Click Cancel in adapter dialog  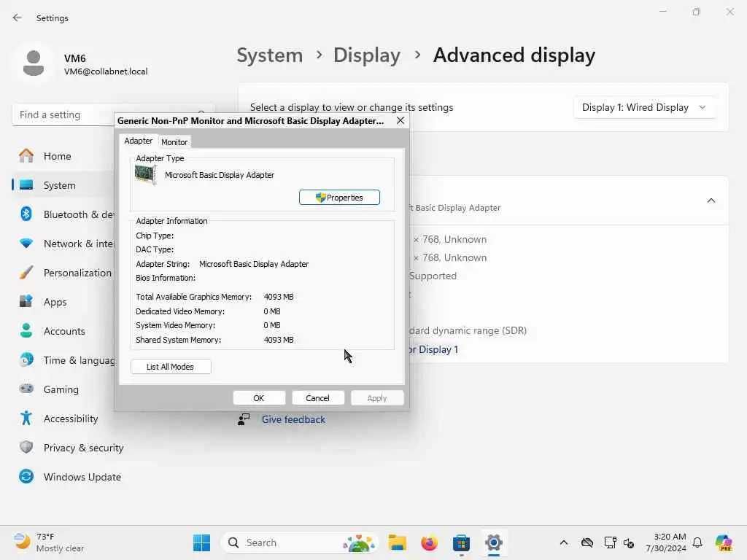[317, 397]
